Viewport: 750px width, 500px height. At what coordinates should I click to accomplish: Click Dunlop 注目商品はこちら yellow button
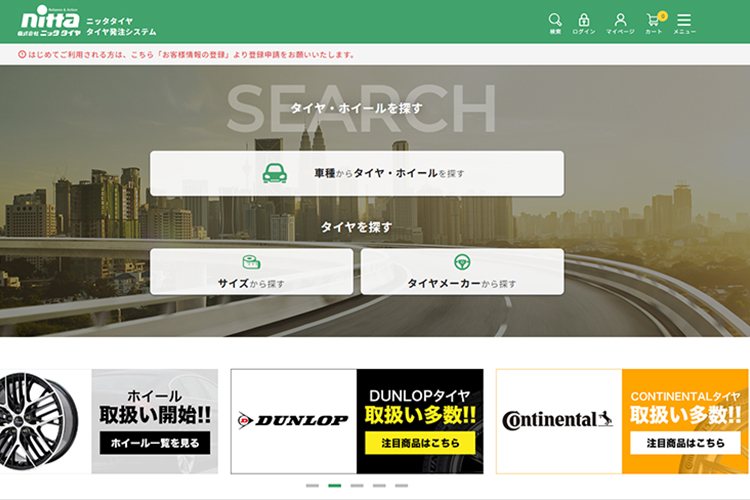click(420, 443)
